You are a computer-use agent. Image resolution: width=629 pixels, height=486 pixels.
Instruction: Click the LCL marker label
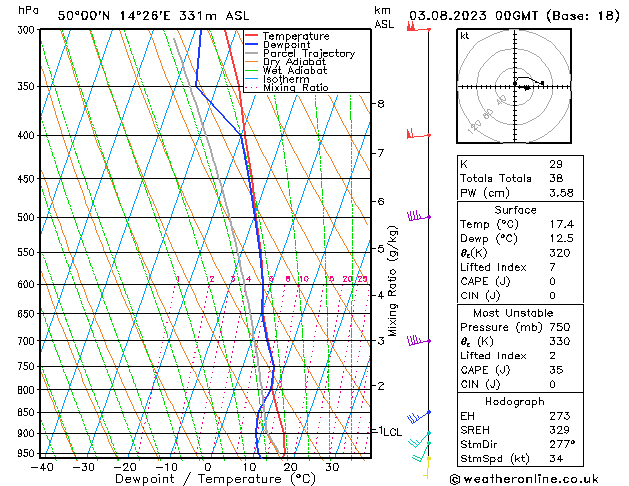point(392,432)
